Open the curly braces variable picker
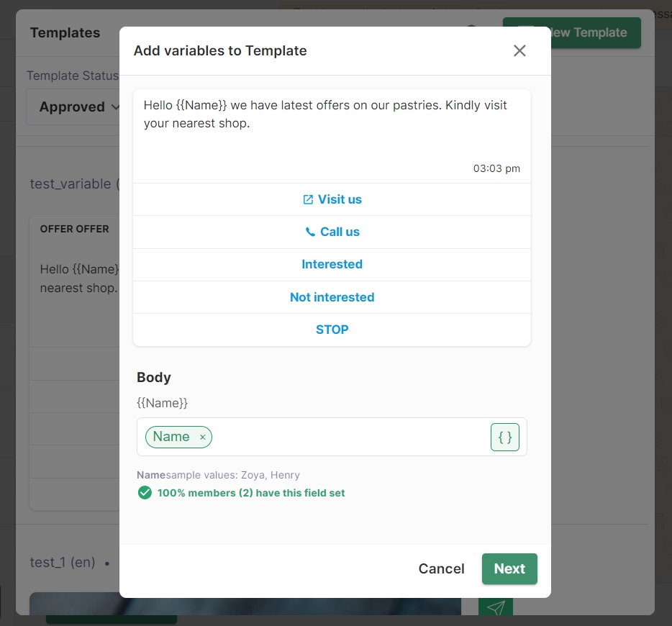Viewport: 672px width, 626px height. [x=505, y=437]
